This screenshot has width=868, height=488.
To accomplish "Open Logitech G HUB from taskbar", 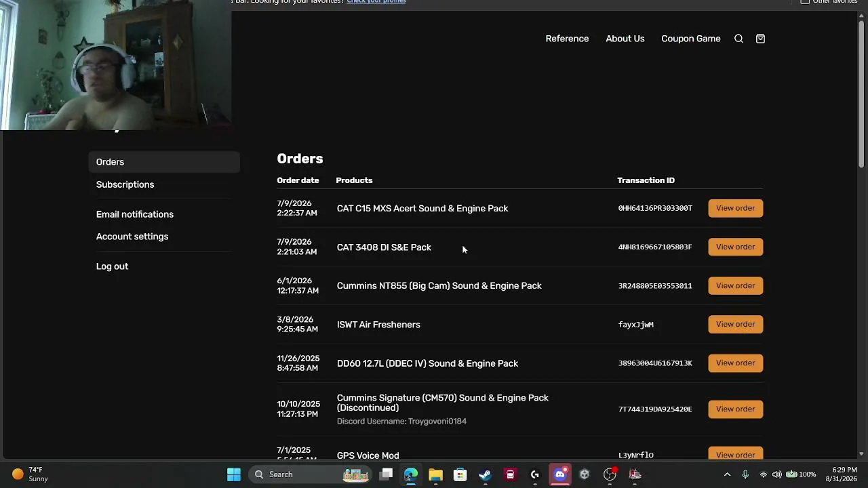I will (x=535, y=474).
